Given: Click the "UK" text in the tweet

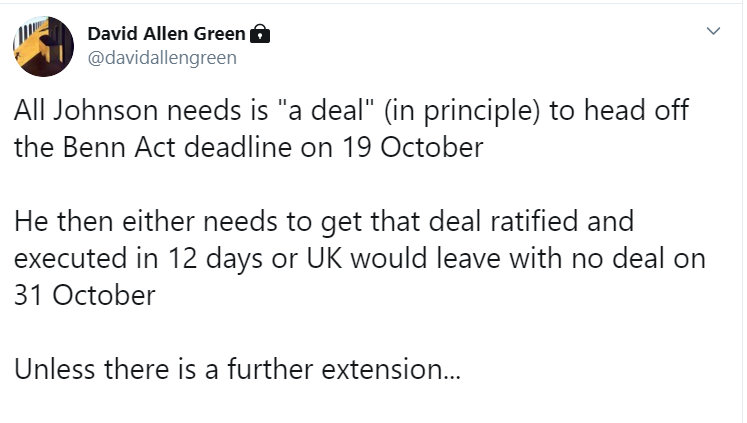Looking at the screenshot, I should pos(324,259).
